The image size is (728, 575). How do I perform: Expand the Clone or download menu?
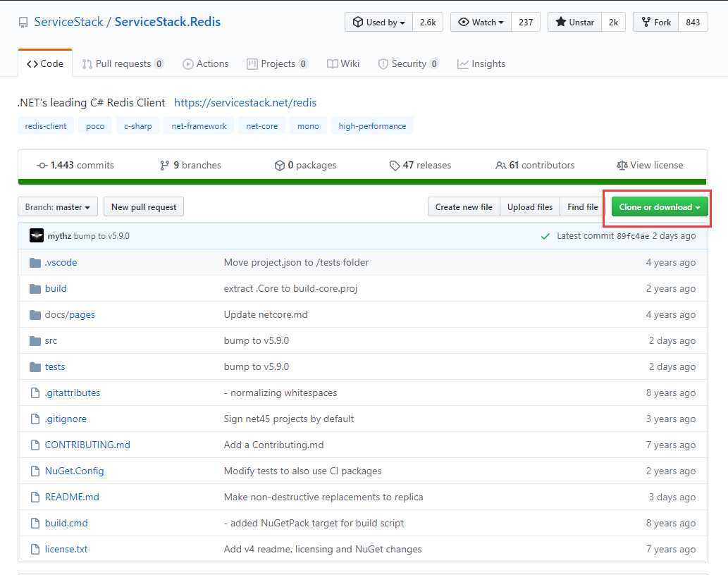tap(660, 207)
